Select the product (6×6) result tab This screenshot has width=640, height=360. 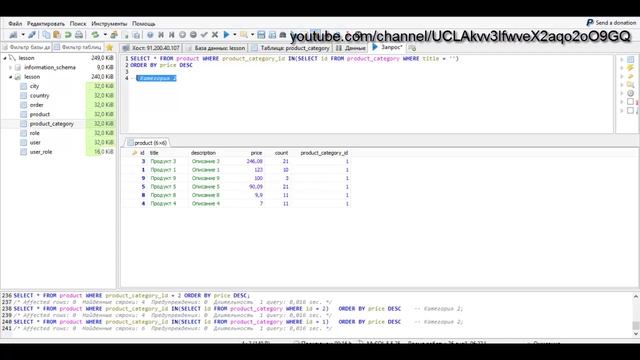click(147, 143)
